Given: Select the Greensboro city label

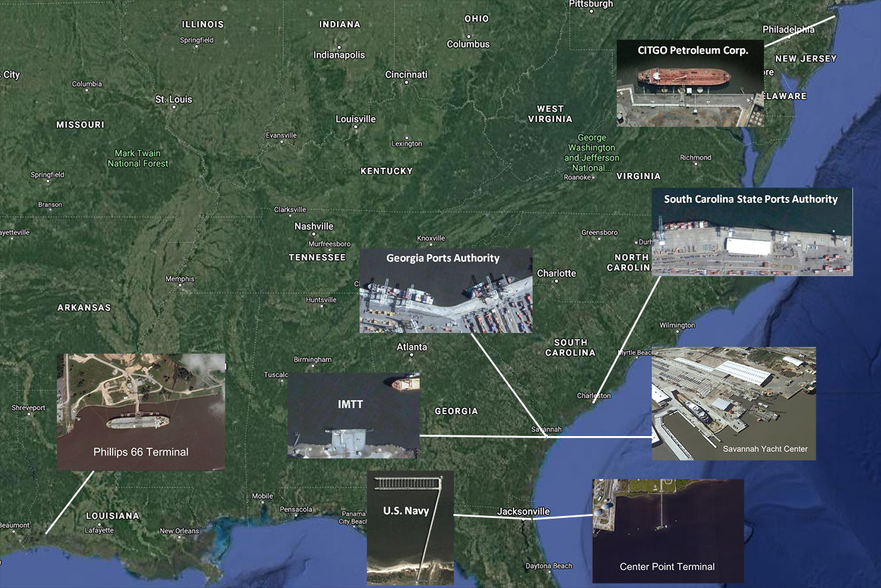Looking at the screenshot, I should tap(599, 233).
